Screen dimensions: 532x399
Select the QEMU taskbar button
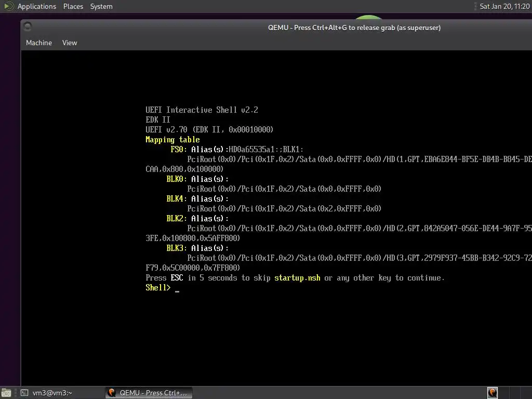(149, 393)
